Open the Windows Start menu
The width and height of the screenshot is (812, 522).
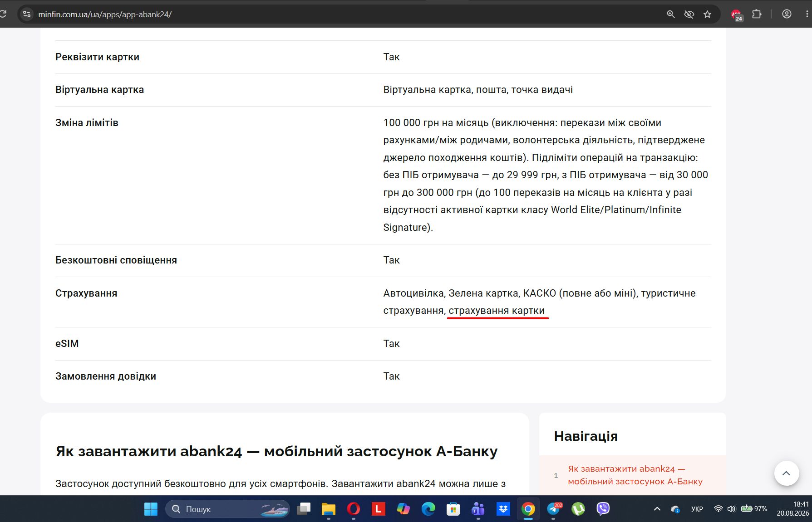tap(151, 509)
